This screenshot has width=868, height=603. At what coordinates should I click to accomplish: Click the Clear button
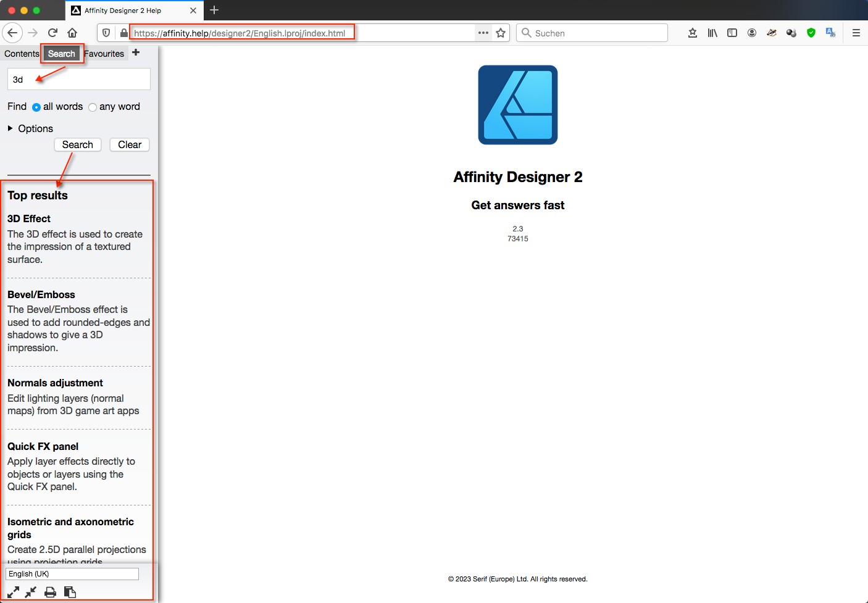130,144
